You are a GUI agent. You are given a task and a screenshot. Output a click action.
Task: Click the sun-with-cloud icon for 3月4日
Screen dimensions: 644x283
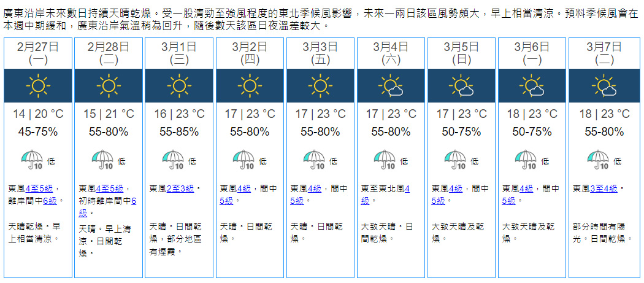pos(391,87)
